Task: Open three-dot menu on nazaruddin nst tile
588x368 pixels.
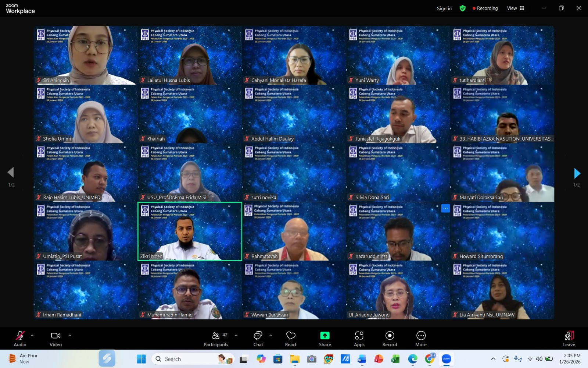Action: (x=445, y=208)
